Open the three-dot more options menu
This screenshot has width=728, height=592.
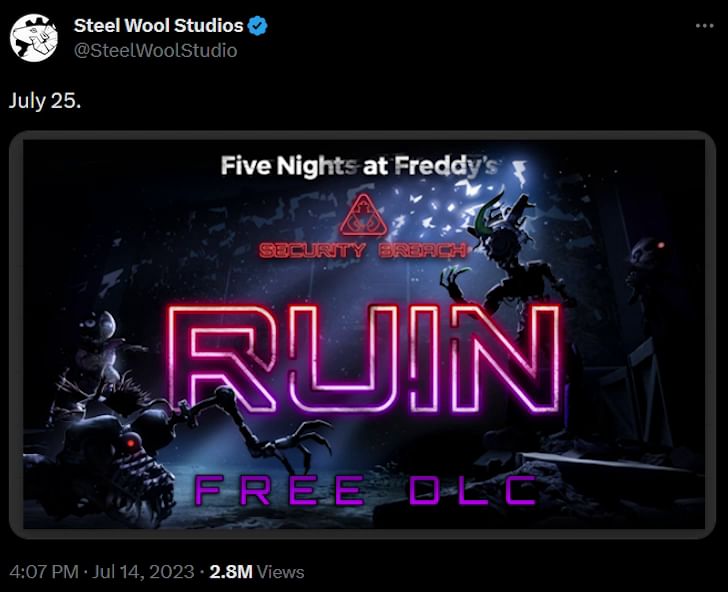704,26
